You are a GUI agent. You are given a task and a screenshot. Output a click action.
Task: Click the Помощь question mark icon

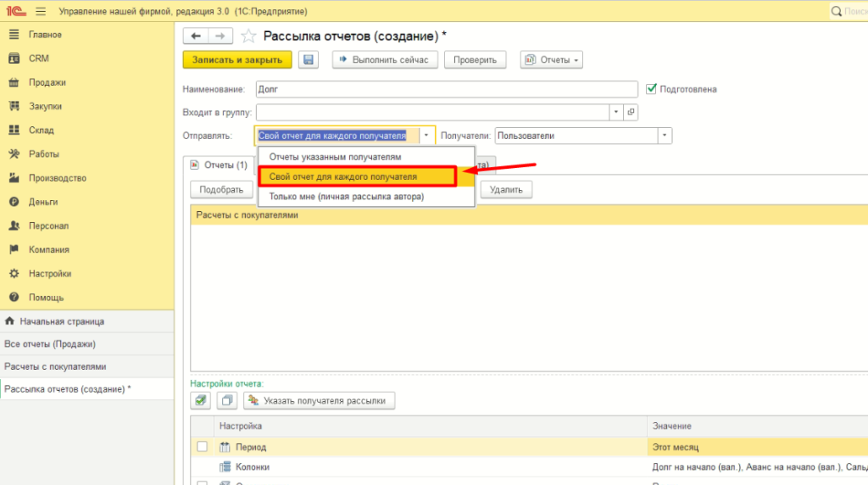tap(14, 298)
